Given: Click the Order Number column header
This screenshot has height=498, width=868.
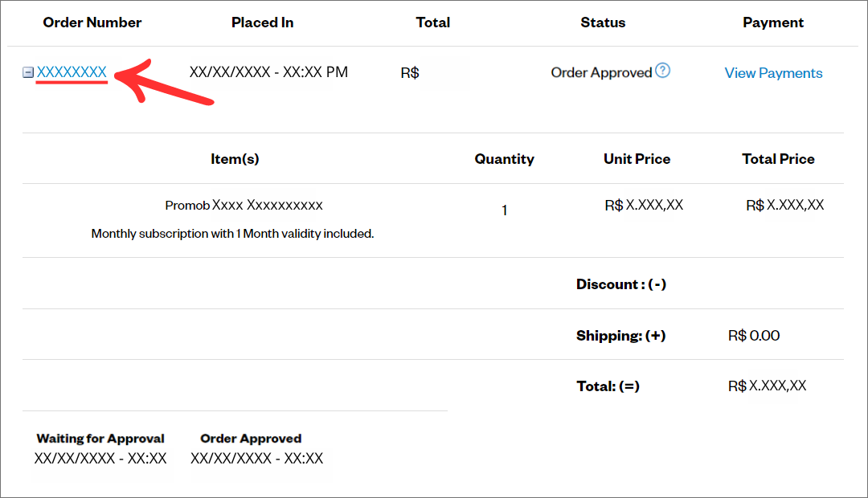Looking at the screenshot, I should coord(92,22).
